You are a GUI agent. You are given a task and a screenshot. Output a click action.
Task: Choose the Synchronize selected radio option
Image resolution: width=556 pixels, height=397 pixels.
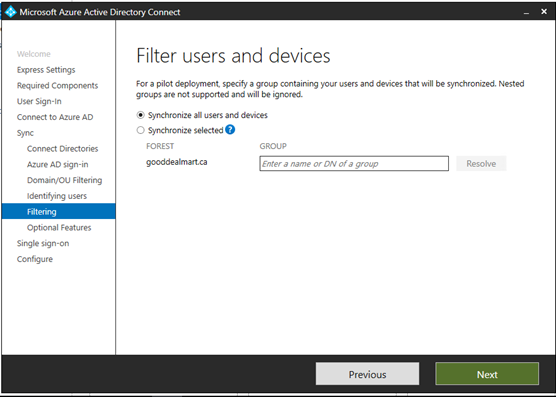pos(140,130)
